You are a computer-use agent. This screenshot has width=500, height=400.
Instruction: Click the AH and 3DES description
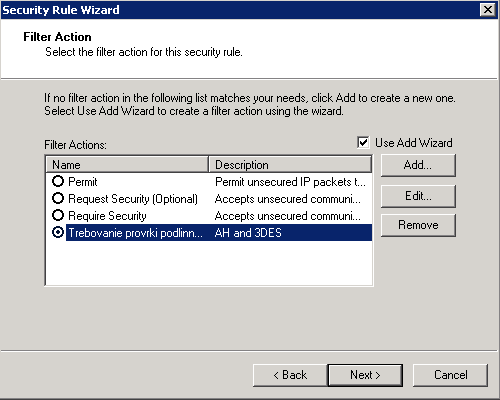tap(248, 233)
